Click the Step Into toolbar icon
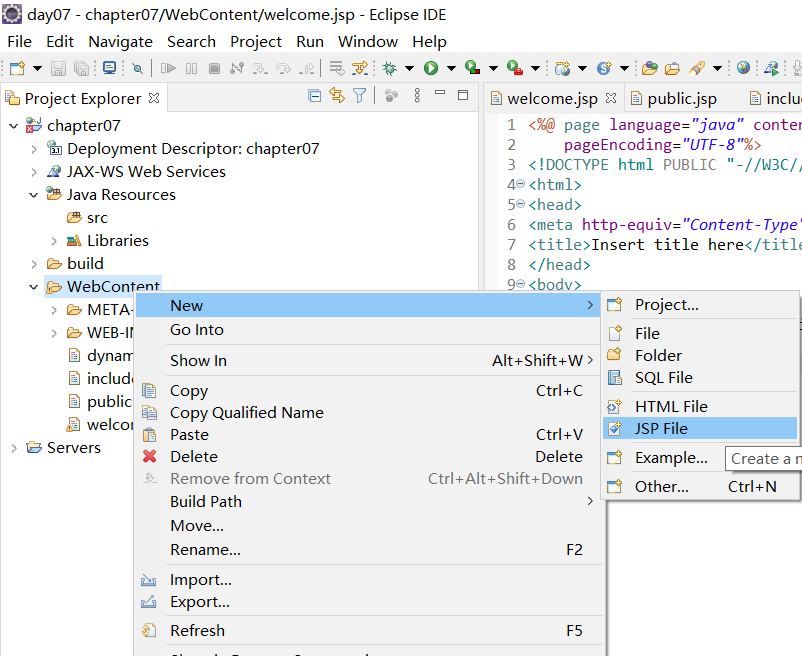This screenshot has height=656, width=802. (260, 68)
